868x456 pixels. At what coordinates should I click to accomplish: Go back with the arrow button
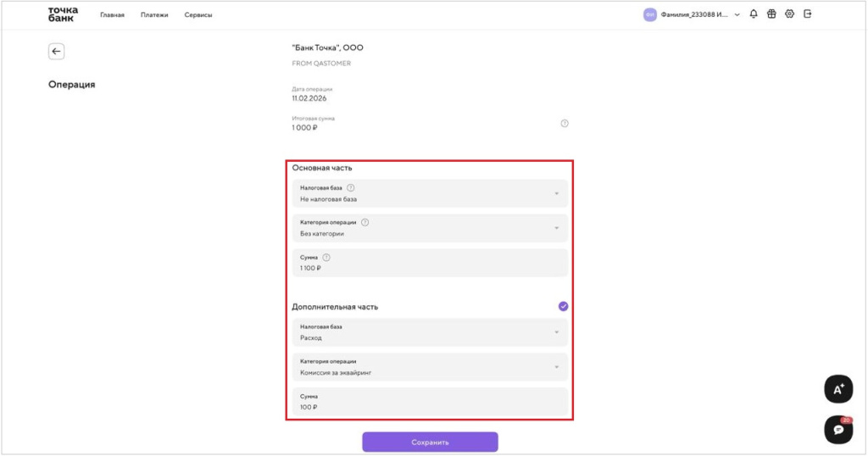(x=56, y=52)
